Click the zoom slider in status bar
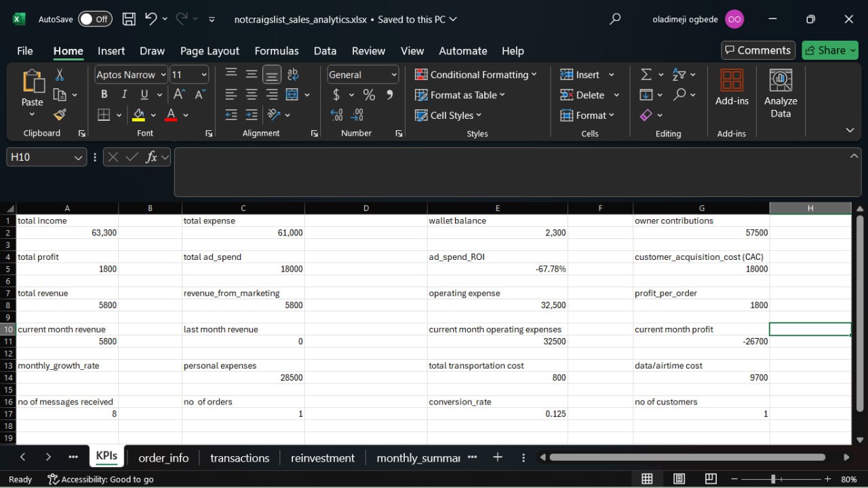The width and height of the screenshot is (868, 488). click(x=772, y=479)
